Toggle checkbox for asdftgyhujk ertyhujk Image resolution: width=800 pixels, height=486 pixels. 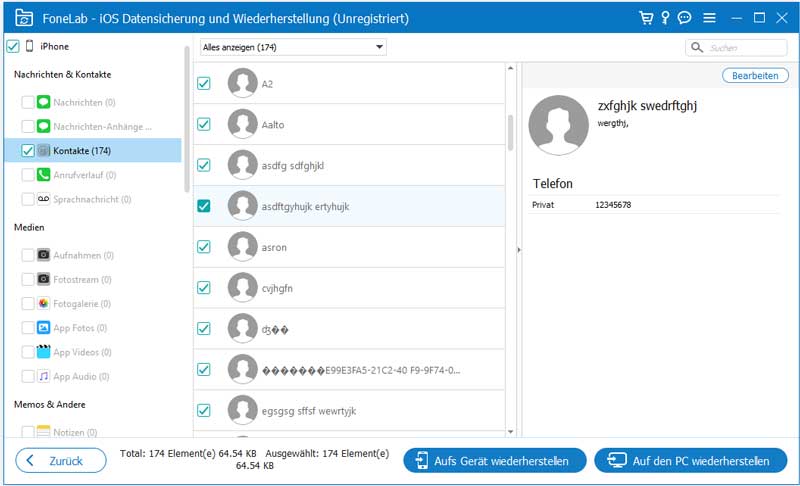click(204, 206)
